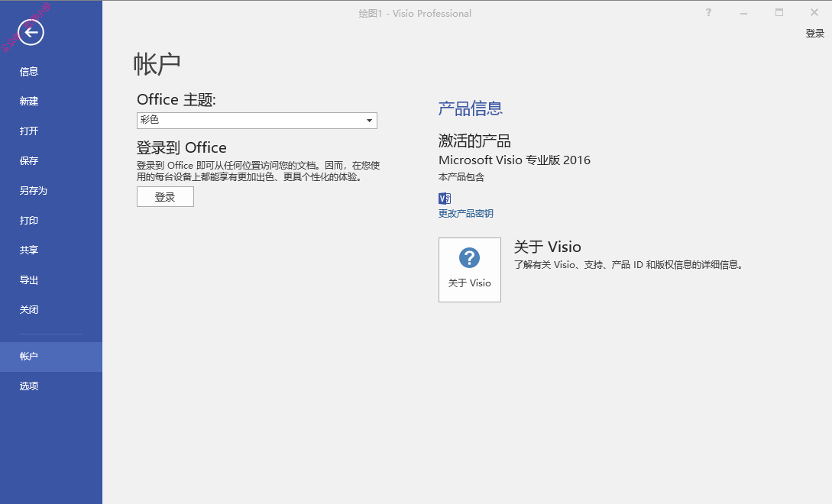Open the 关于 Visio button
The image size is (832, 504).
coord(470,270)
